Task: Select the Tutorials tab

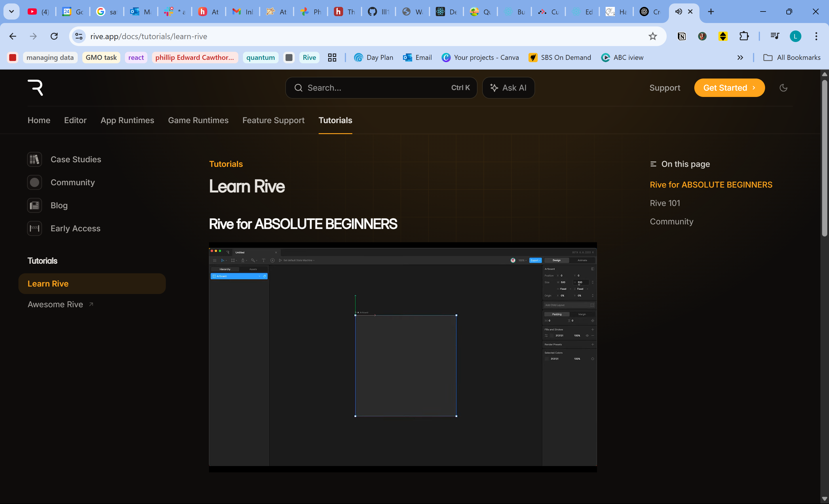Action: [x=335, y=120]
